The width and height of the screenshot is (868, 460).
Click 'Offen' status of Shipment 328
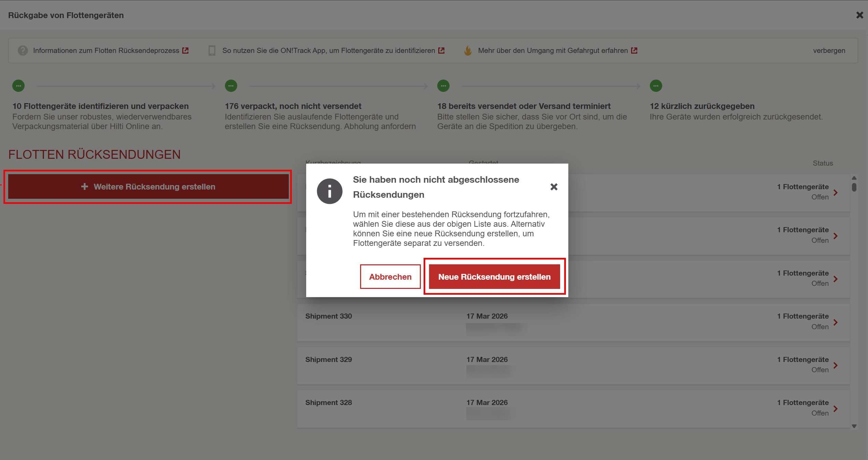820,413
